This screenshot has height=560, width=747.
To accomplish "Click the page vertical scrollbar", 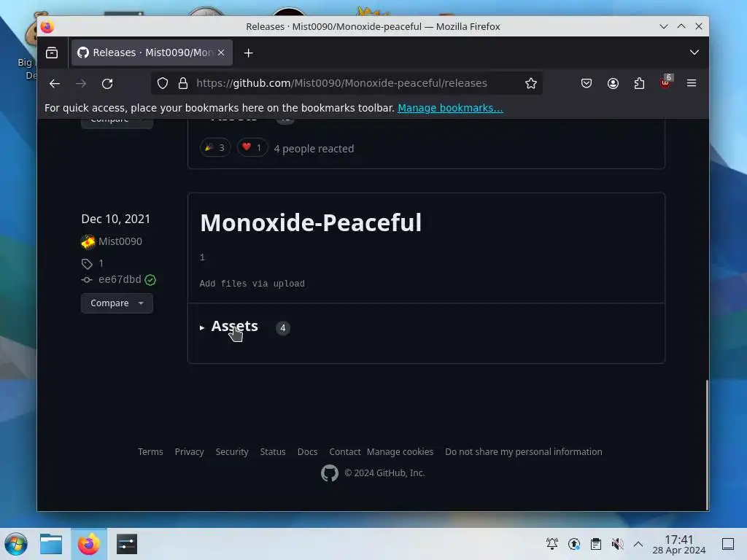I will [x=707, y=445].
